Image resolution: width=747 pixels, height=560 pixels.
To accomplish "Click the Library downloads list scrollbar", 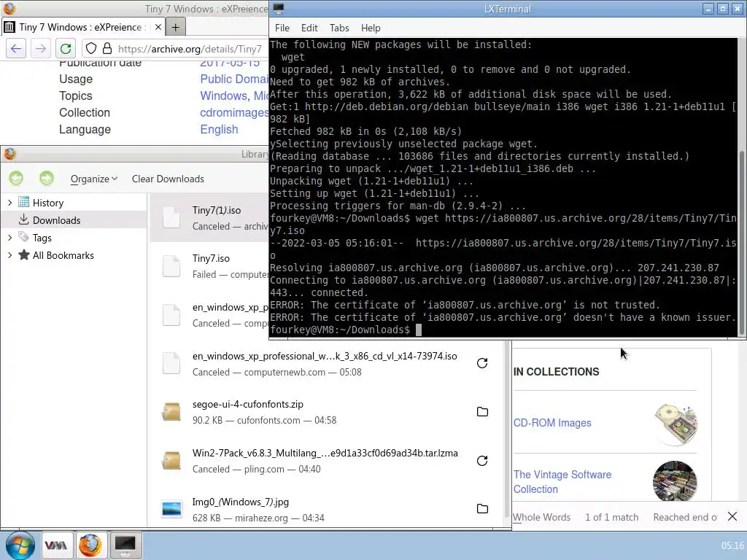I will (x=507, y=429).
